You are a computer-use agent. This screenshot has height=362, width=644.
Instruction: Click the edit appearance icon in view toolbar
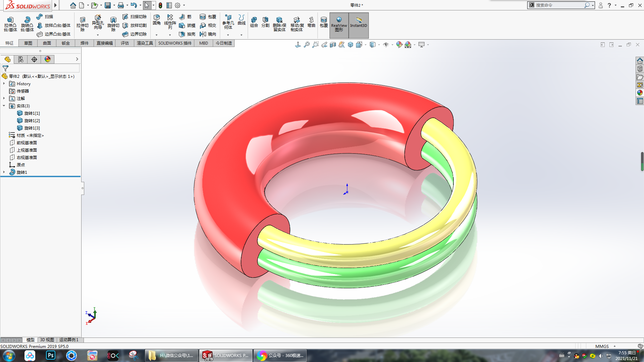(399, 45)
